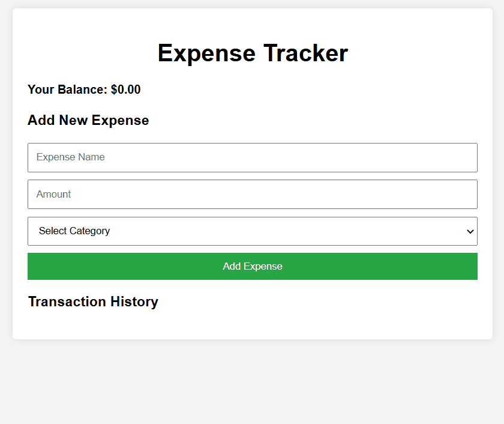Screen dimensions: 504x424
Task: Click the Expense Tracker page title
Action: 253,53
